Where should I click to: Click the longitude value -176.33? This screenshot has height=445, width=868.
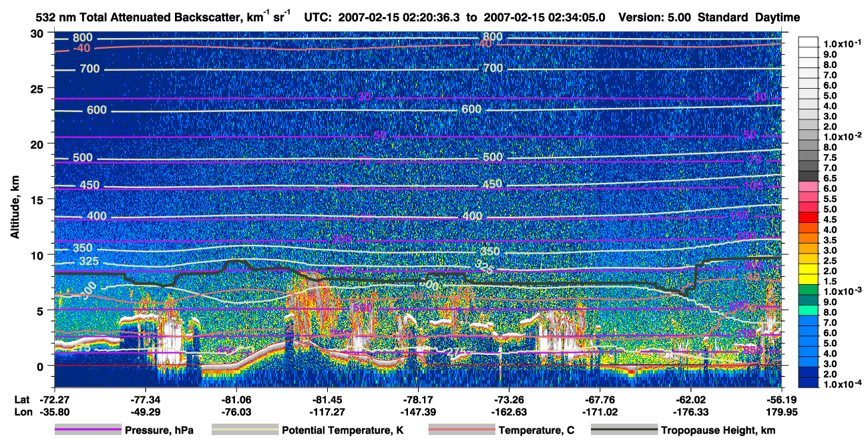[690, 412]
